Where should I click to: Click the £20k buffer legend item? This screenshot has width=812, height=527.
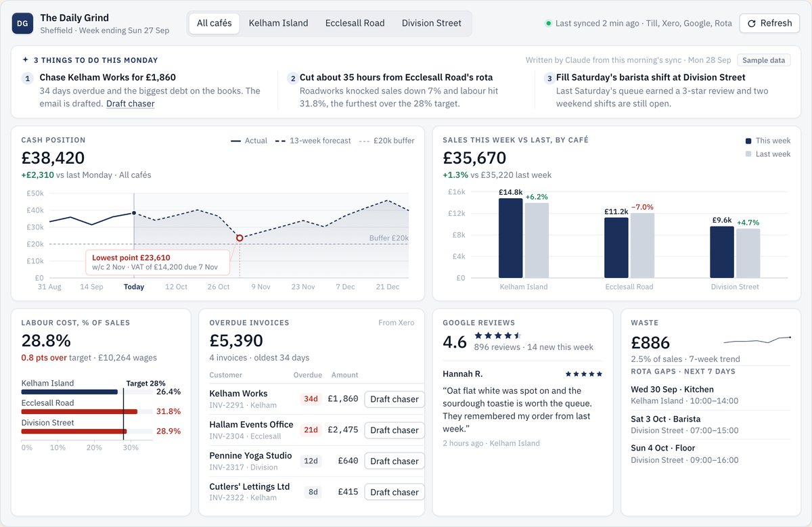click(x=386, y=141)
